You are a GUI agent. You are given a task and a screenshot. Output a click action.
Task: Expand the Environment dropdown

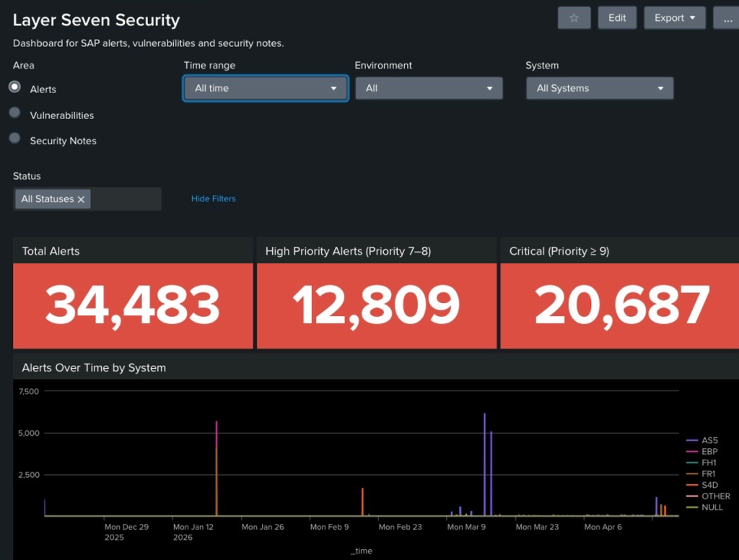coord(429,88)
